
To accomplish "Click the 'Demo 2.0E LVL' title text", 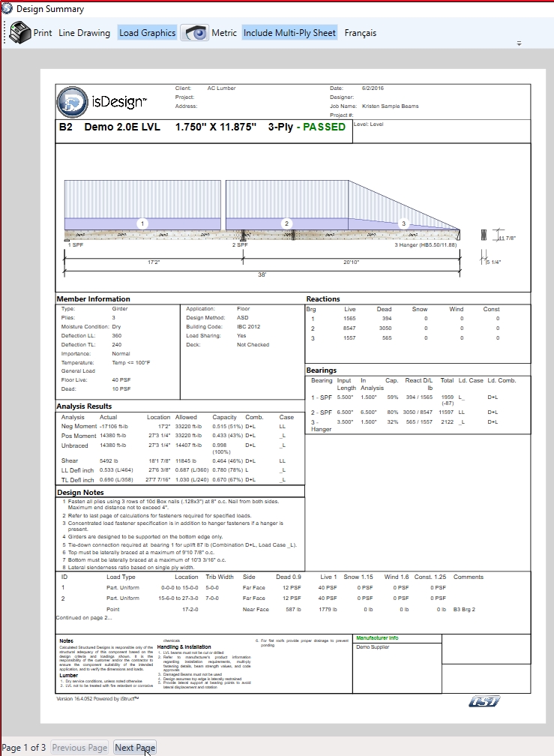I will 122,127.
